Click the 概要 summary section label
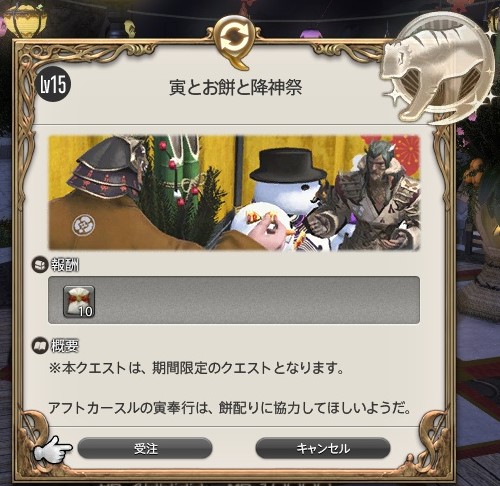 (x=65, y=346)
